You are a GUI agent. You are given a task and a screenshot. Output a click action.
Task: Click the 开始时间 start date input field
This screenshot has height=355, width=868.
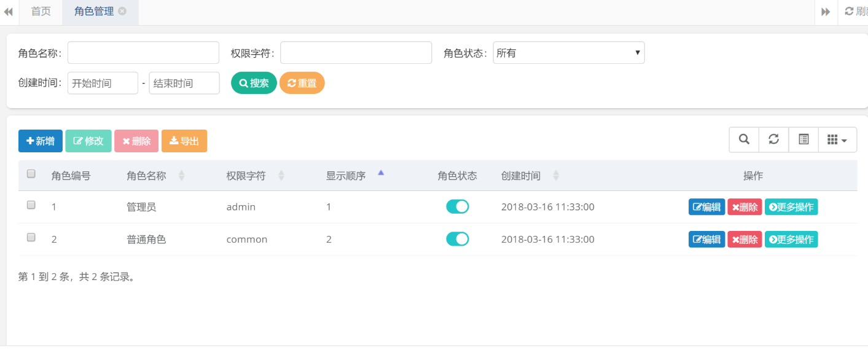coord(103,83)
